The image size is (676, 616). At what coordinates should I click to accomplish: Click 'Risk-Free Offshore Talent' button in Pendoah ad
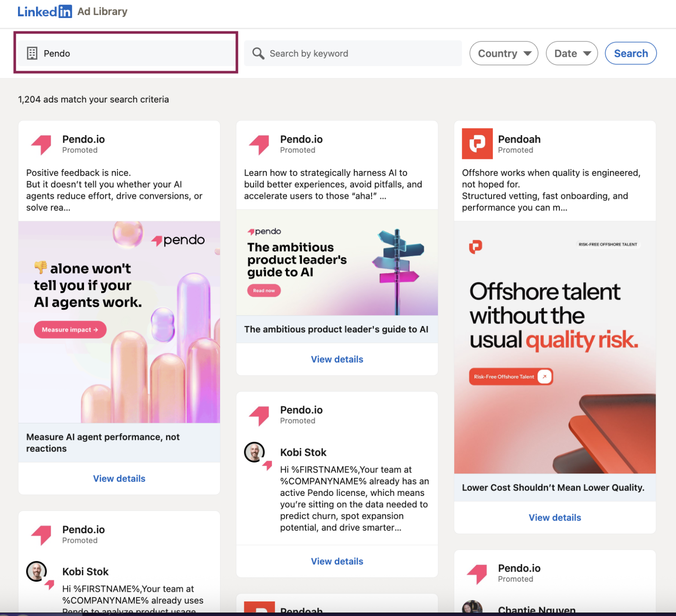(x=511, y=377)
